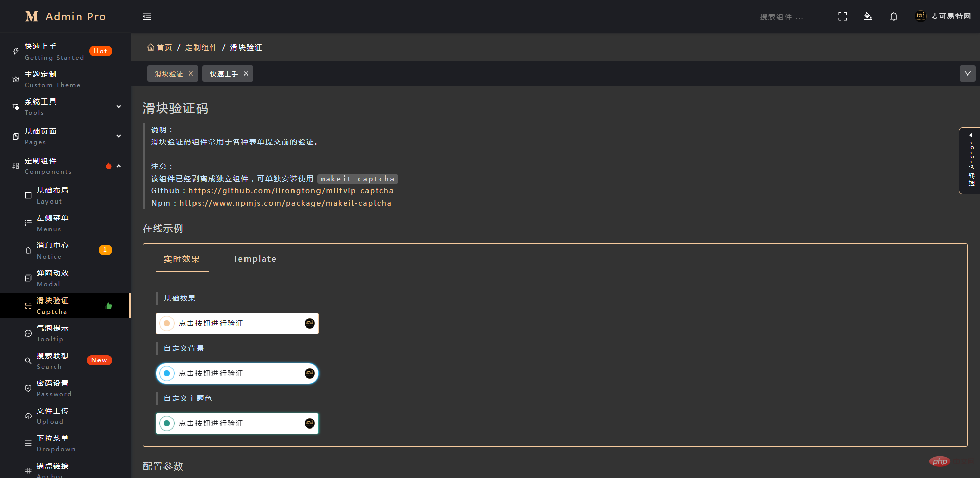Click the 消息中心 bell icon in sidebar
This screenshot has width=980, height=478.
[28, 250]
